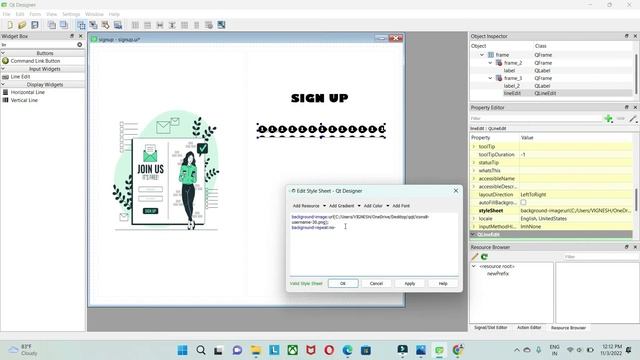Click the Object Inspector vertical scrollbar

[636, 73]
